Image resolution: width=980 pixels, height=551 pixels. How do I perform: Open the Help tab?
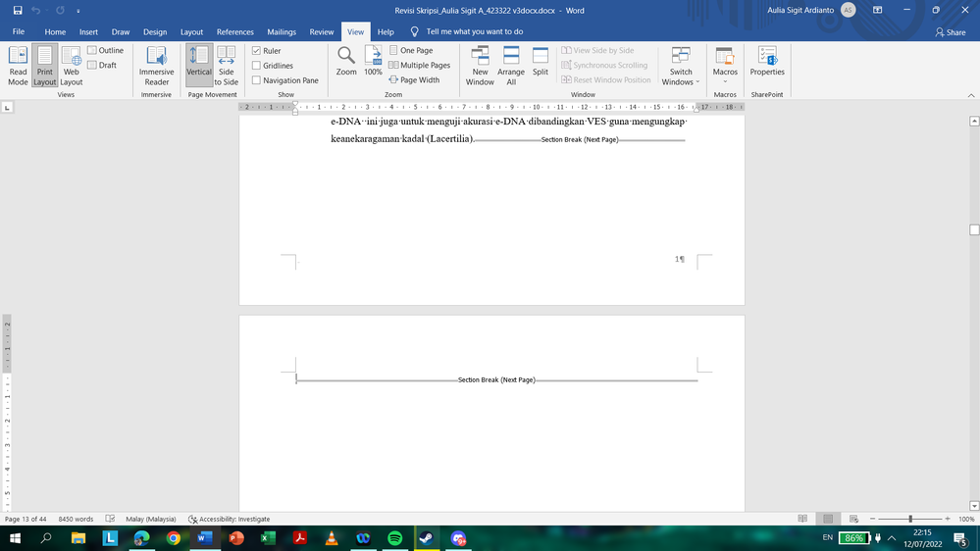coord(386,31)
